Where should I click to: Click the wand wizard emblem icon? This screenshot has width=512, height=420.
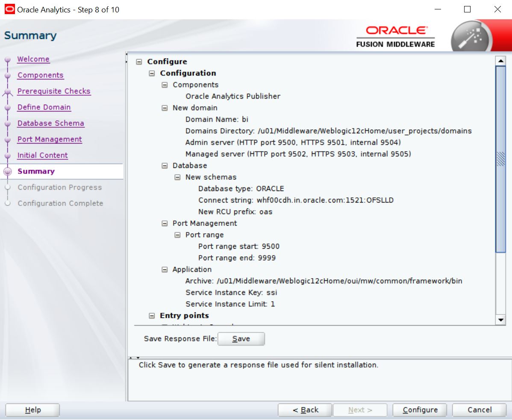click(x=471, y=37)
